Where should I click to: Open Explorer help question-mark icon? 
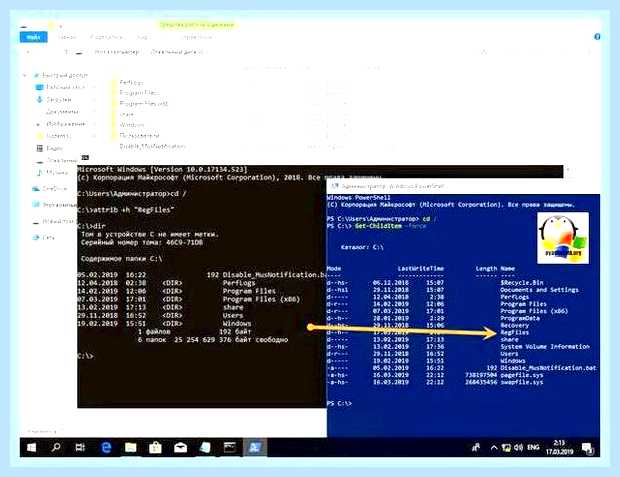point(597,37)
